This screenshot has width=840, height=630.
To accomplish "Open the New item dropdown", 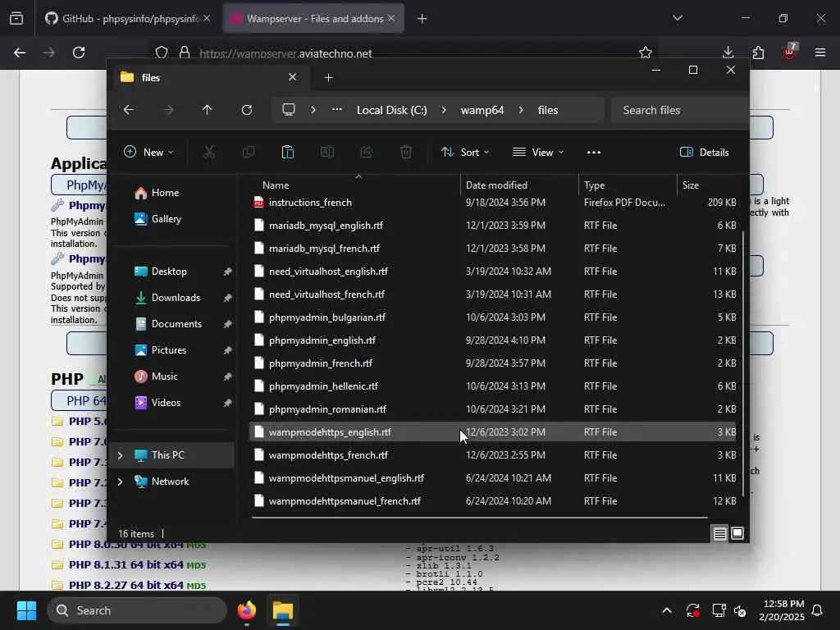I will point(148,152).
